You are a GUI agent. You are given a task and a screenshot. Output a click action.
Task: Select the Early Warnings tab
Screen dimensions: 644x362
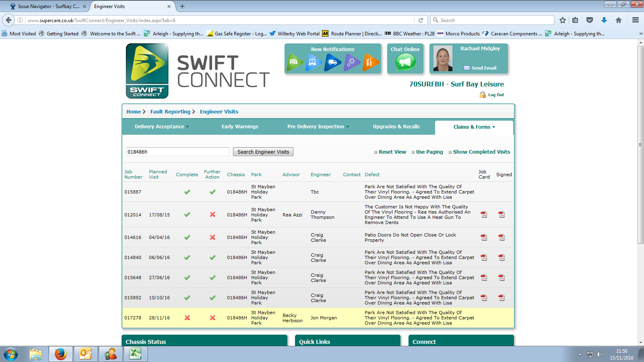[x=240, y=127]
